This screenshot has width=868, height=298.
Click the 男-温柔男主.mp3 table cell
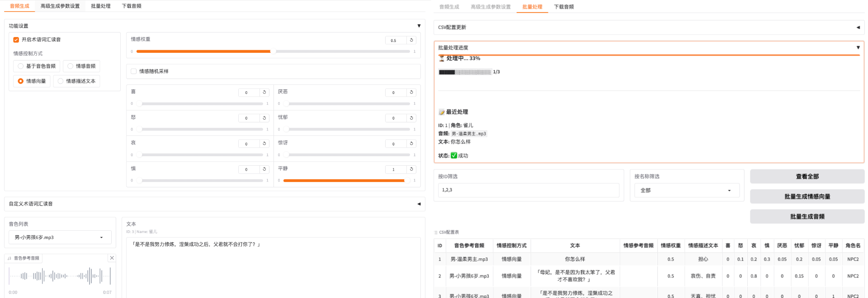469,259
